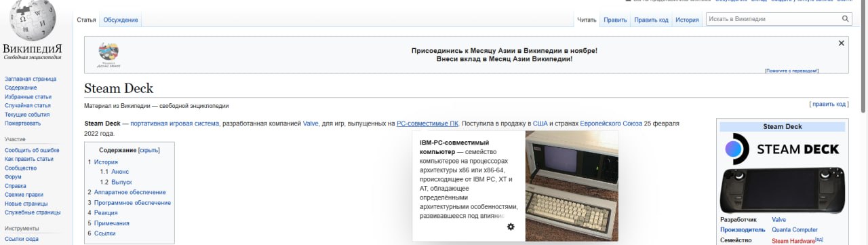Open Steam Hardware infobox link
Image resolution: width=868 pixels, height=245 pixels.
(x=793, y=240)
